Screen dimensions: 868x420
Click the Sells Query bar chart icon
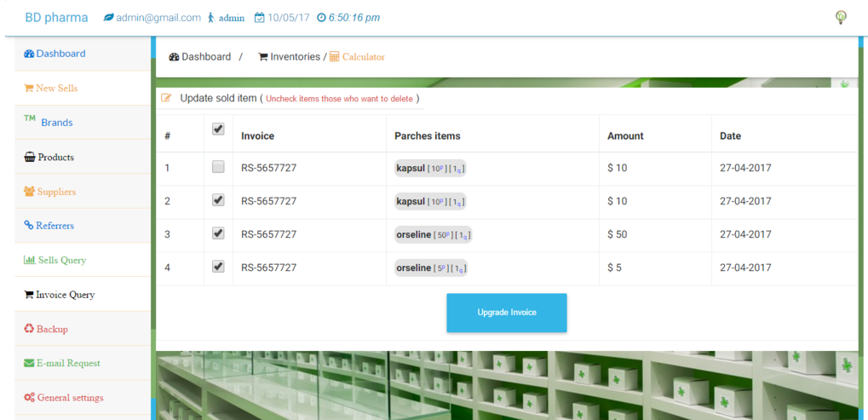[x=29, y=260]
